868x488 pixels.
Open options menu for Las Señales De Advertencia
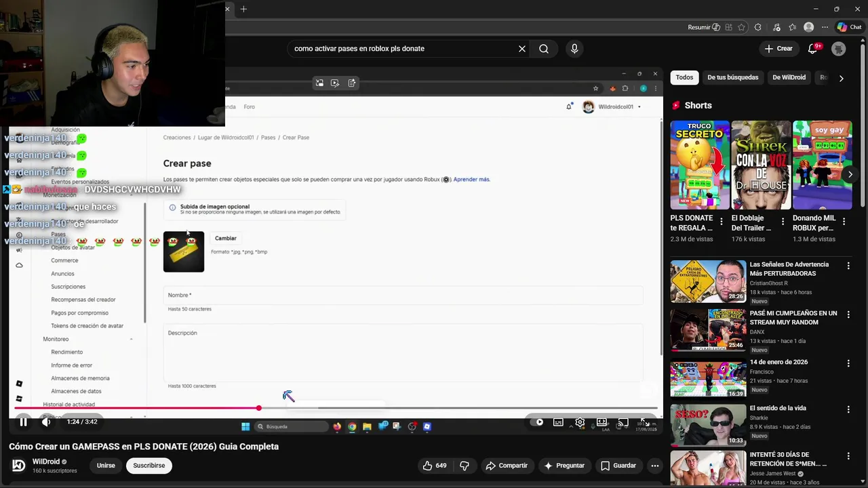pyautogui.click(x=848, y=267)
